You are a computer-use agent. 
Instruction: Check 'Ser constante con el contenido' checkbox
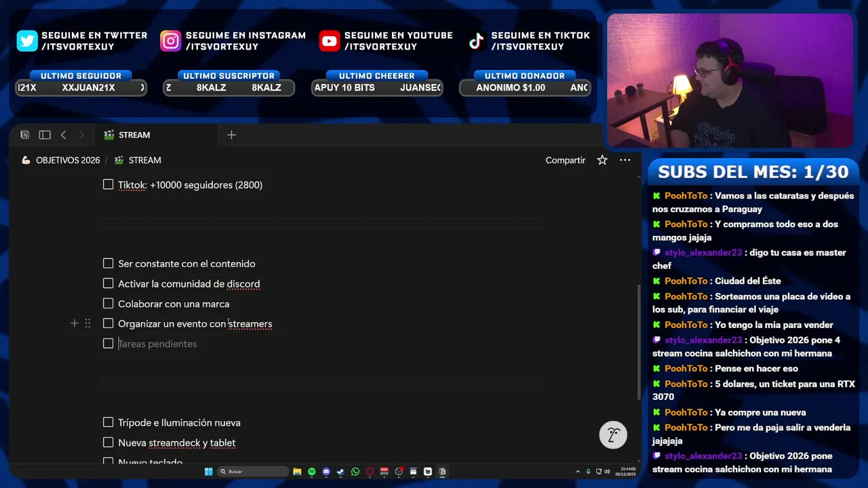108,264
